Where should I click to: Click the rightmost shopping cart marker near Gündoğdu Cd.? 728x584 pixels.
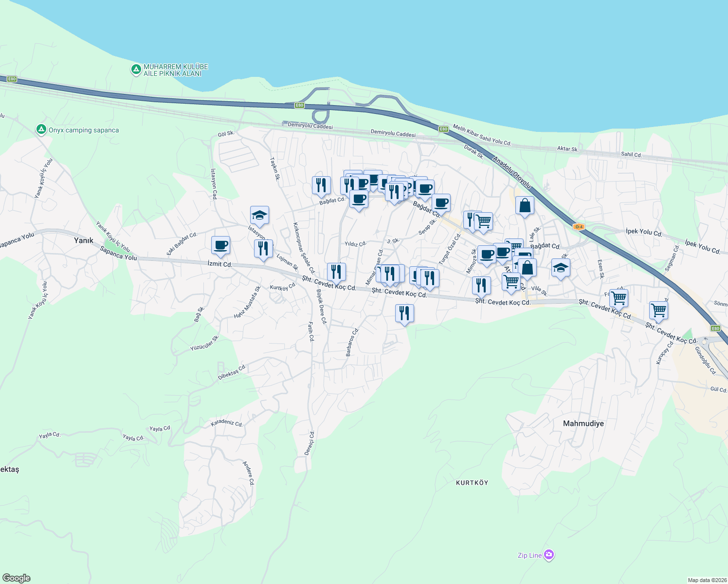click(659, 310)
